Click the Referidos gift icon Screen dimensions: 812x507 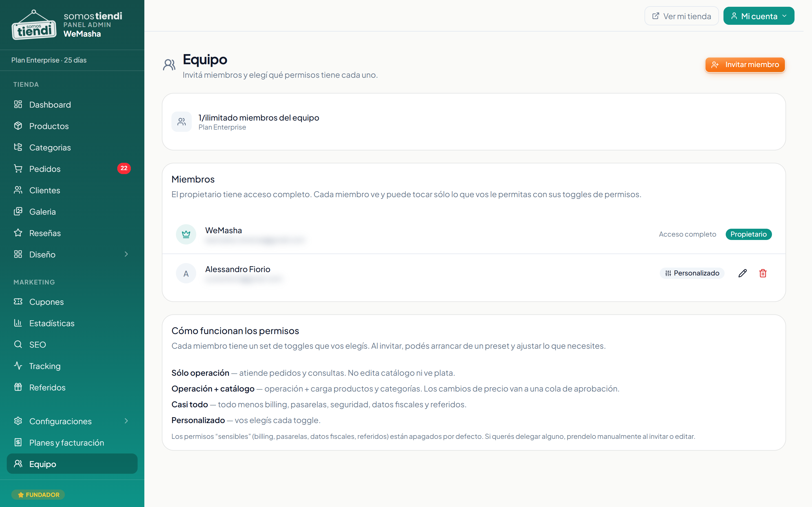[18, 387]
